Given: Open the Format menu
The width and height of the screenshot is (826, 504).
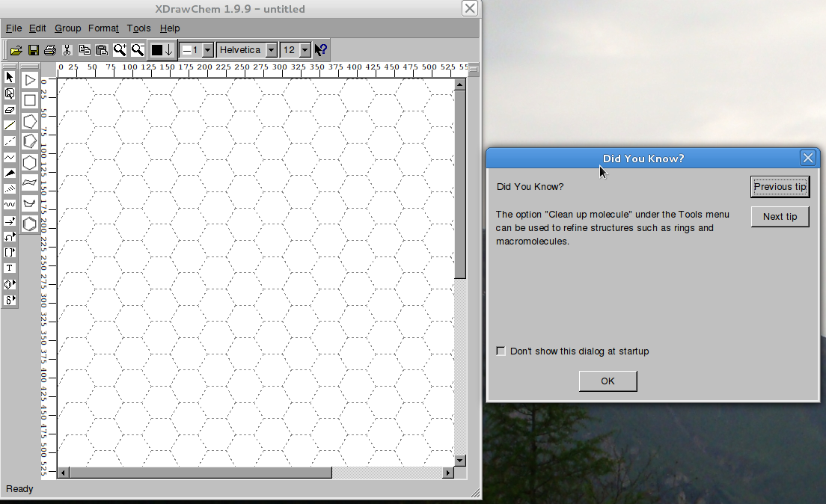Looking at the screenshot, I should coord(103,28).
